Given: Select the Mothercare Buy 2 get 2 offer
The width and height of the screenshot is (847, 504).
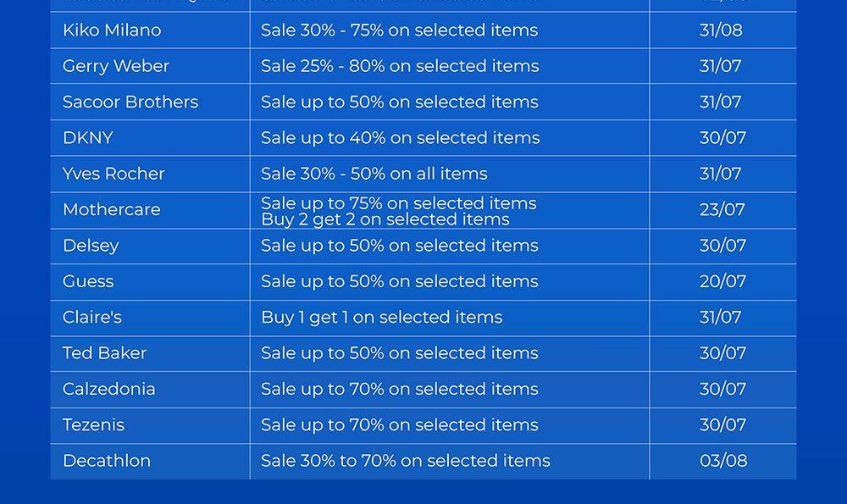Looking at the screenshot, I should point(385,219).
